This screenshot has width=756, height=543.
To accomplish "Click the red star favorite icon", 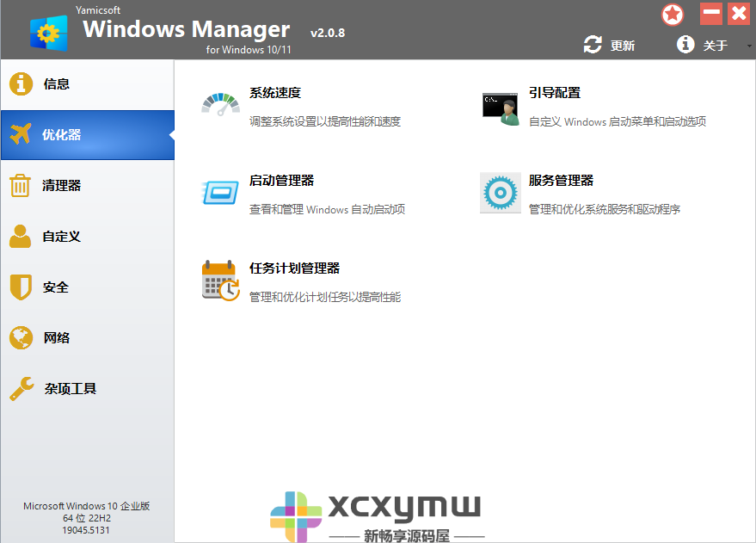I will pyautogui.click(x=672, y=15).
